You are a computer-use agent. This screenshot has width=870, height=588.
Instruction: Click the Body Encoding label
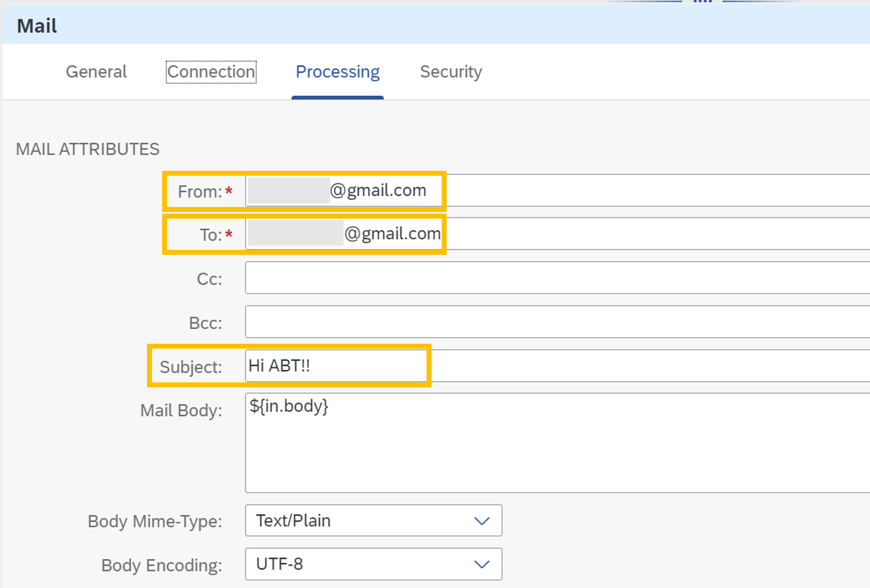(161, 565)
